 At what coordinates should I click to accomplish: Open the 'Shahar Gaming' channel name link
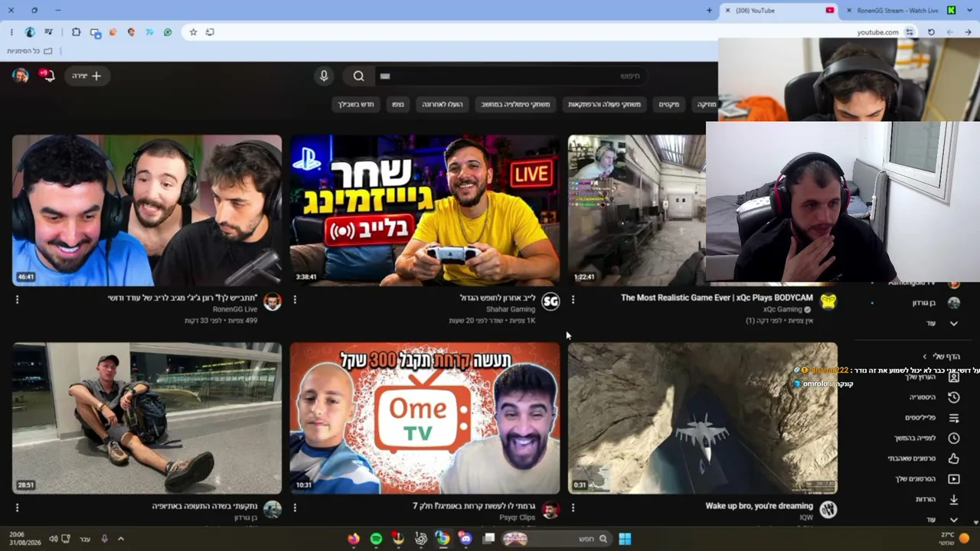(511, 309)
